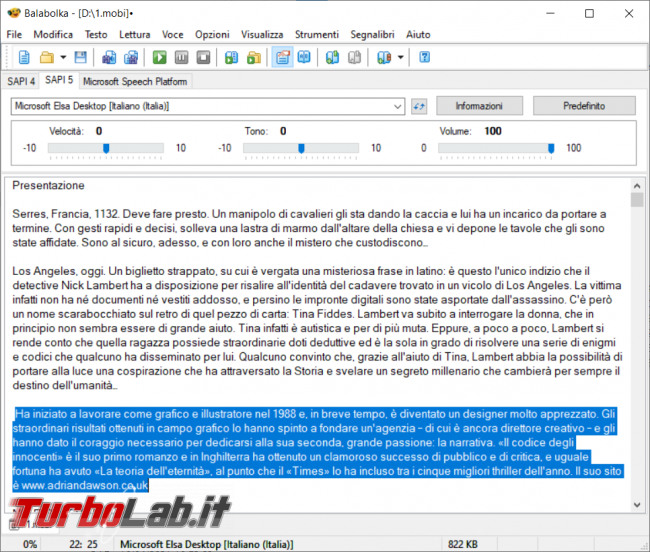Image resolution: width=650 pixels, height=552 pixels.
Task: Switch to the SAPI 4 tab
Action: (21, 81)
